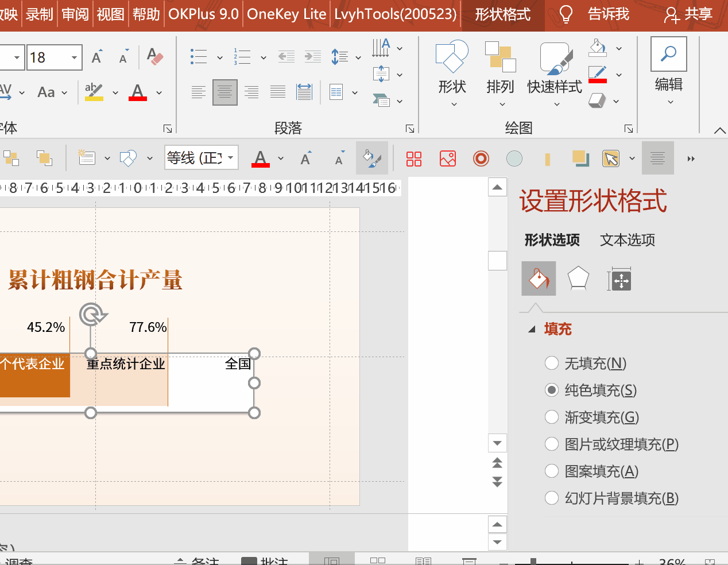Select Gradient fill option (渐变填充)

tap(593, 417)
